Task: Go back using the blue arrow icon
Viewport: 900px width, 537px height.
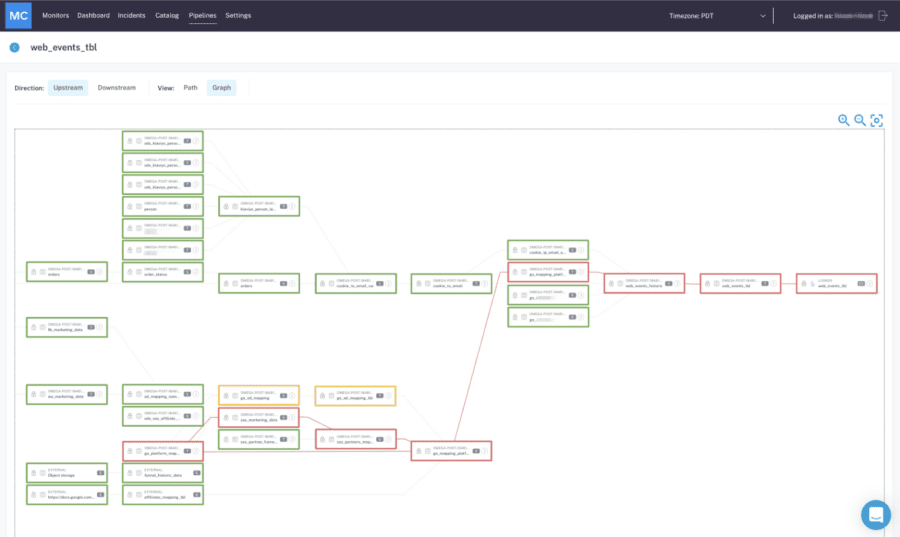Action: (14, 48)
